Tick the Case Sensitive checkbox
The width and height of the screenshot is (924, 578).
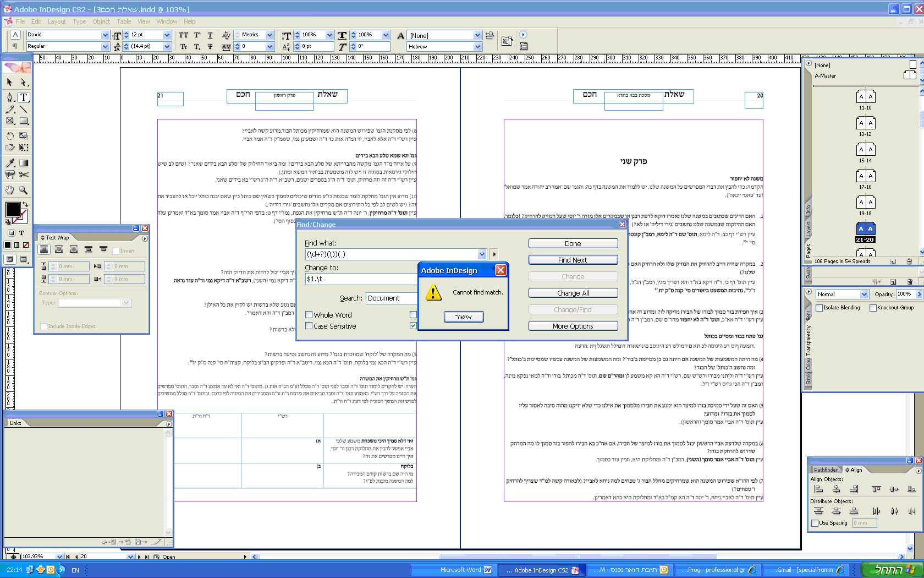tap(309, 326)
